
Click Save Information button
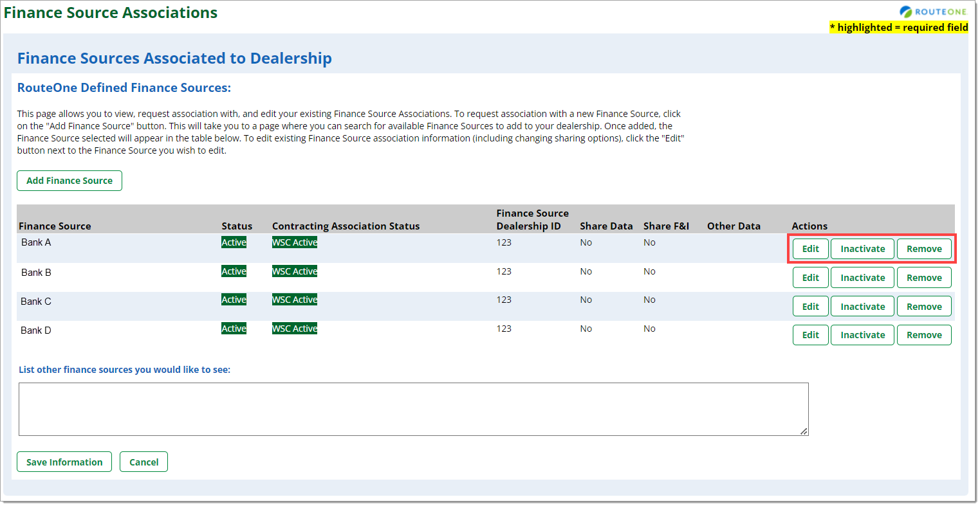pyautogui.click(x=64, y=462)
